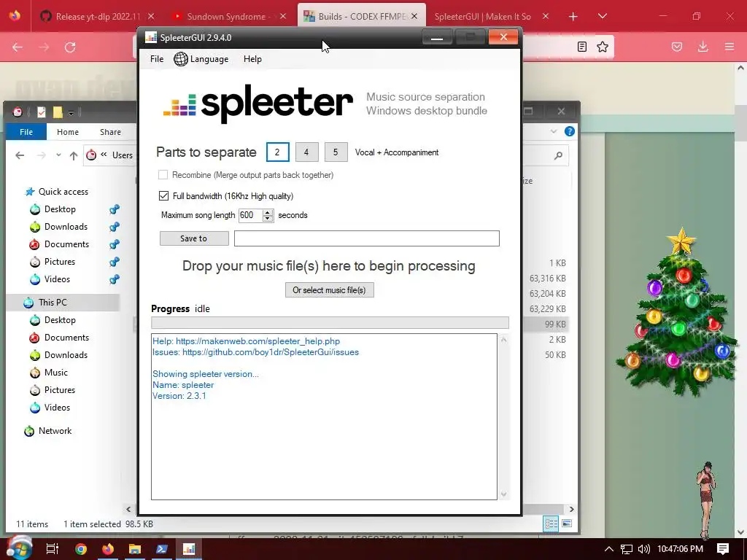Viewport: 747px width, 560px height.
Task: Select 4 parts to separate
Action: (x=306, y=152)
